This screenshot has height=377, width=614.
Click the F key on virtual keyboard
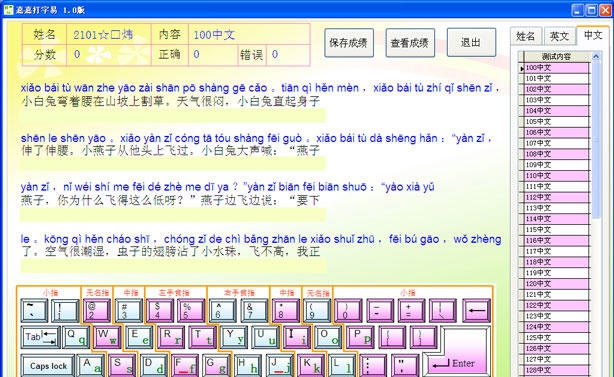click(186, 366)
